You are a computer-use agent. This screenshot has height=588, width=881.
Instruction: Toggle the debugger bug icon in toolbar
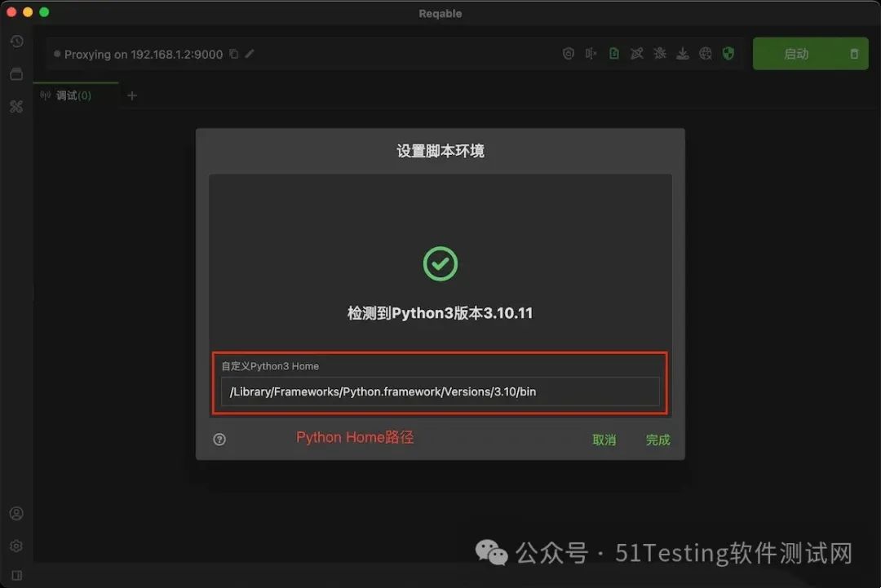coord(660,53)
